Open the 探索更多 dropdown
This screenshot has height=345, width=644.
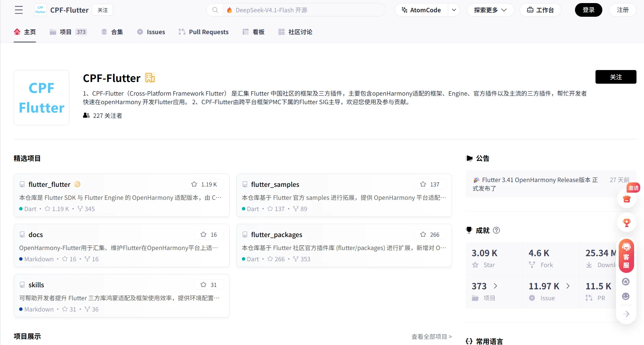click(490, 10)
